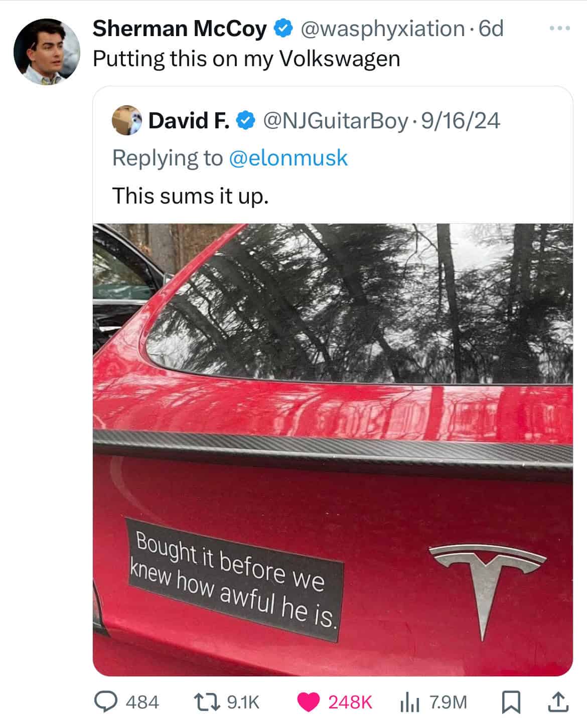This screenshot has width=587, height=728.
Task: Open the @elonmusk mention link
Action: point(288,158)
